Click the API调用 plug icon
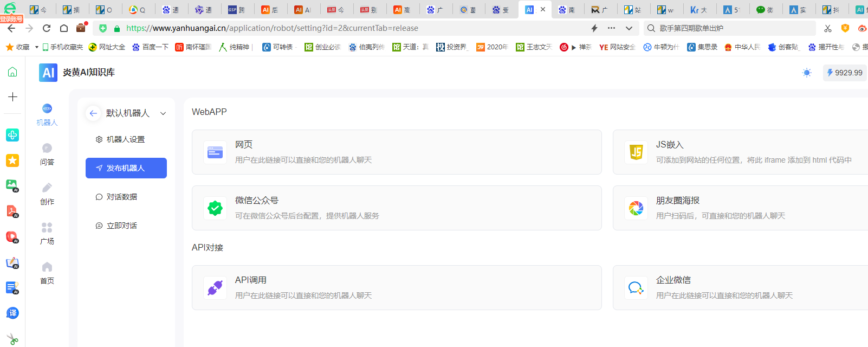Screen dimensions: 868x347 (x=215, y=288)
